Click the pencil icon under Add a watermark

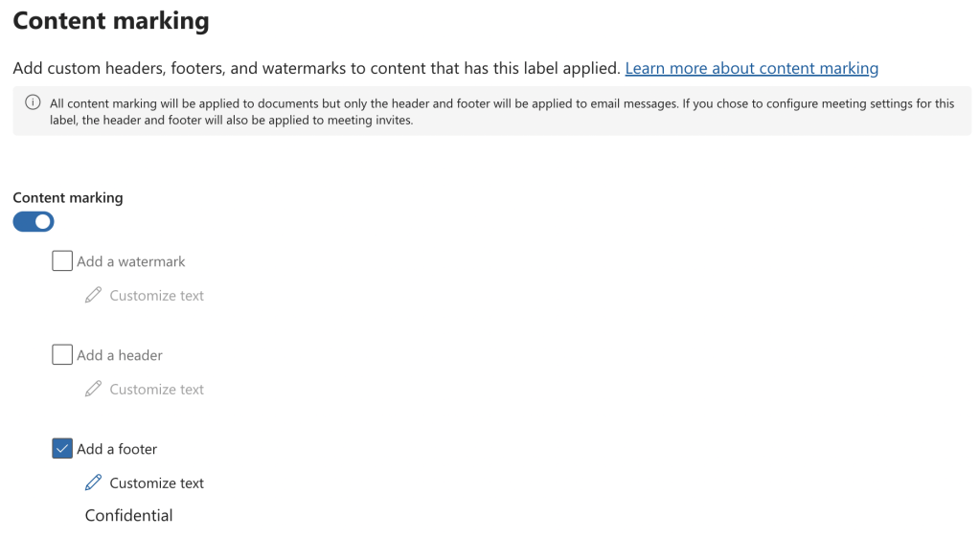coord(93,296)
